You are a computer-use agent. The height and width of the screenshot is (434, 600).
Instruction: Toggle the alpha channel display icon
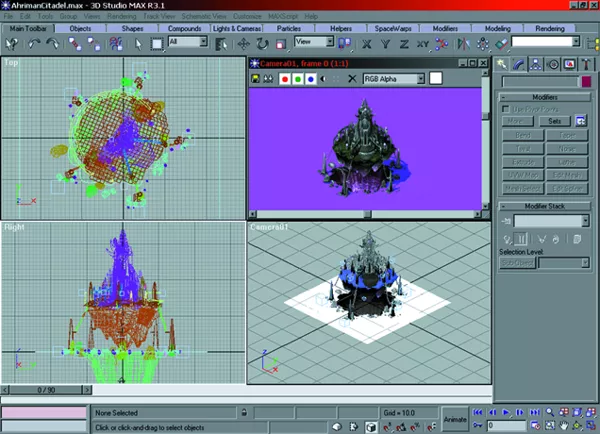(x=324, y=79)
